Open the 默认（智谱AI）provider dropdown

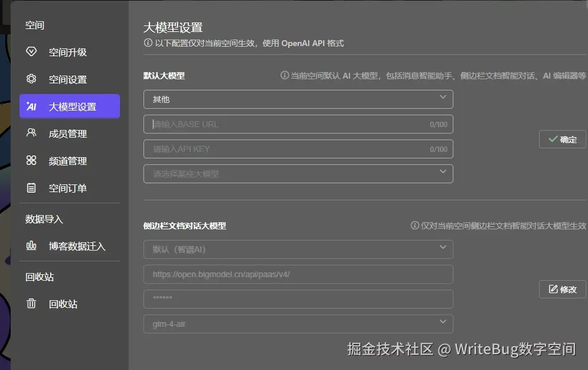(298, 249)
